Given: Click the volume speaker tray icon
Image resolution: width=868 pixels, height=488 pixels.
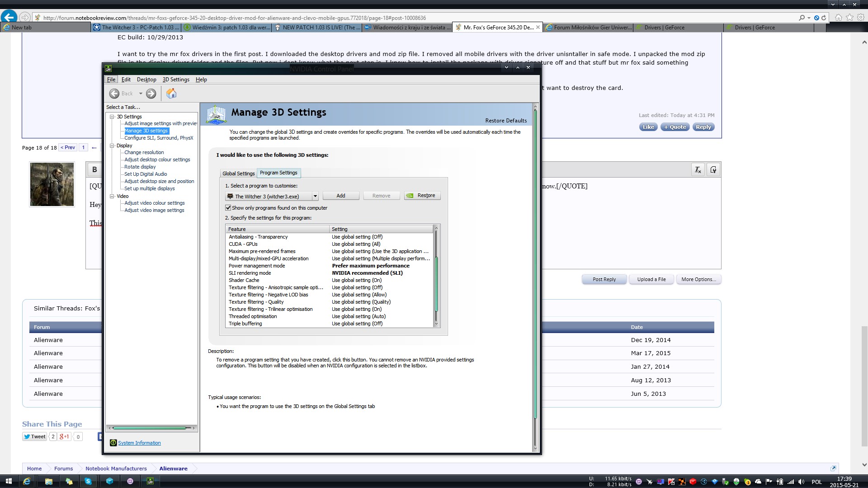Looking at the screenshot, I should coord(801,482).
